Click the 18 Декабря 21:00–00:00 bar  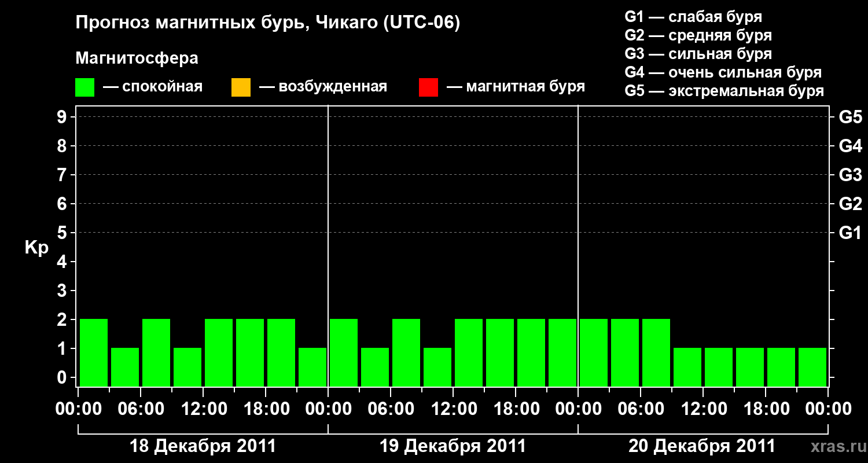(312, 367)
